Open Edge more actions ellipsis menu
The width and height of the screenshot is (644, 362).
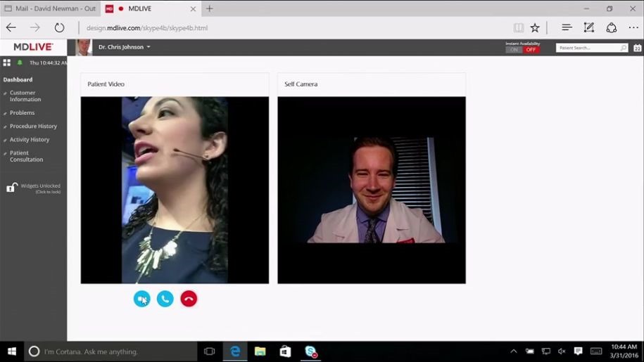633,27
